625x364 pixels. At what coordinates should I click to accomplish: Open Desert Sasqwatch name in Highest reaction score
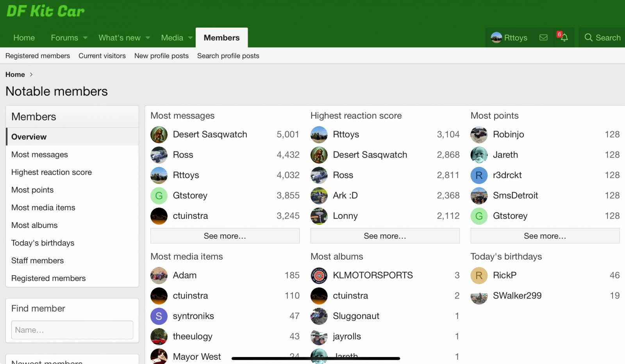coord(370,155)
